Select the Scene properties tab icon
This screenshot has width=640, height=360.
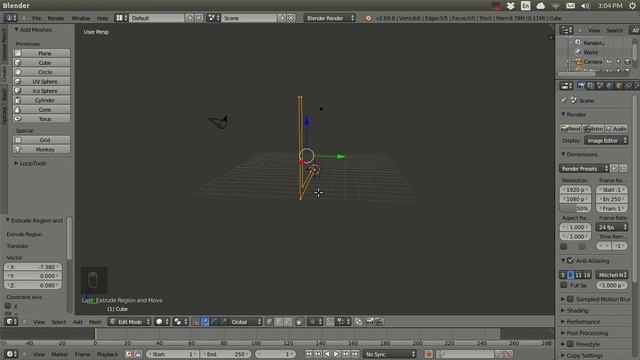[x=600, y=85]
